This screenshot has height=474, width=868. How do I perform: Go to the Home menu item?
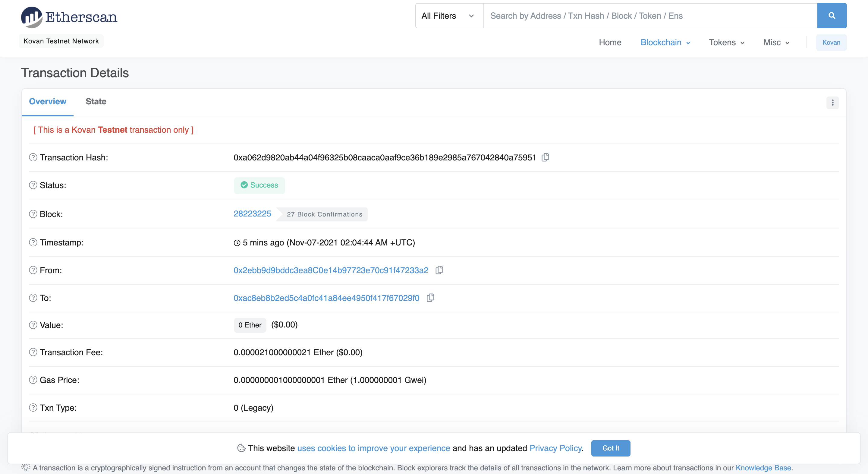(x=610, y=43)
